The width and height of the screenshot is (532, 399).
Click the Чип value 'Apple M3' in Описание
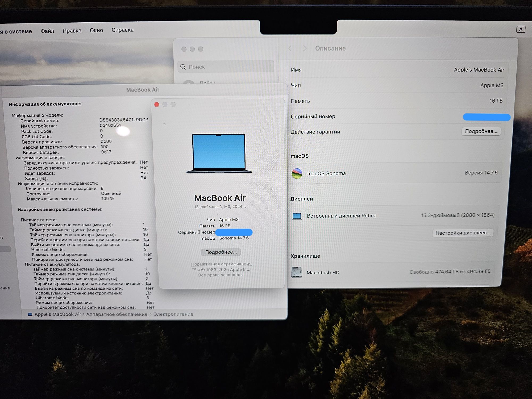(492, 85)
